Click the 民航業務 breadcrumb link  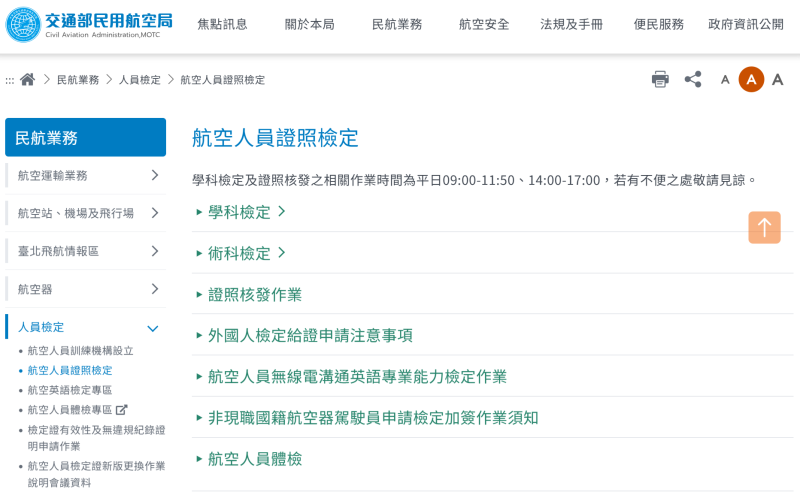click(78, 79)
